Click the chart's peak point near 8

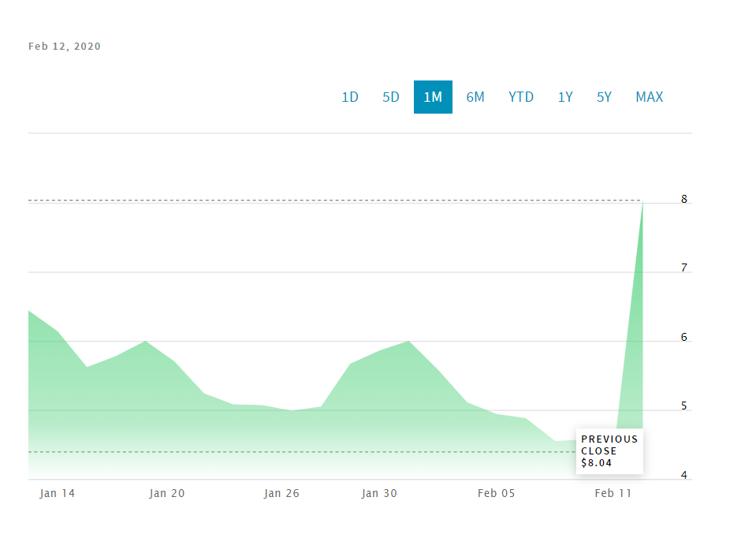point(642,203)
